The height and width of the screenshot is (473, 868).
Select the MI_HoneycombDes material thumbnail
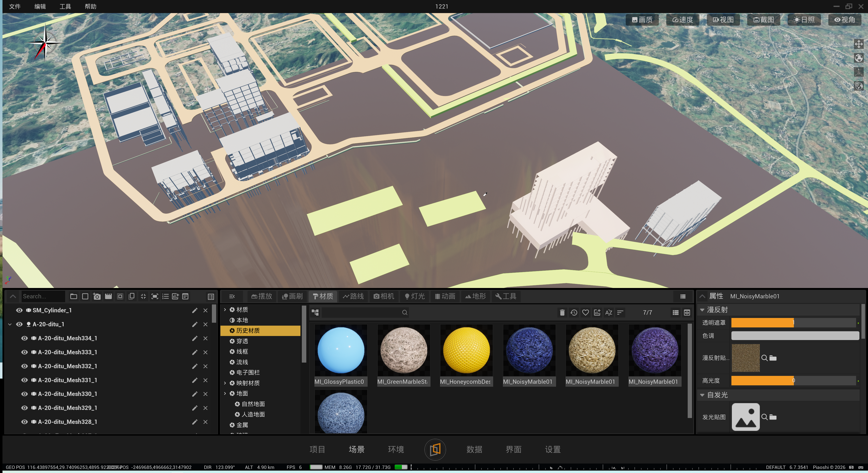click(x=466, y=350)
